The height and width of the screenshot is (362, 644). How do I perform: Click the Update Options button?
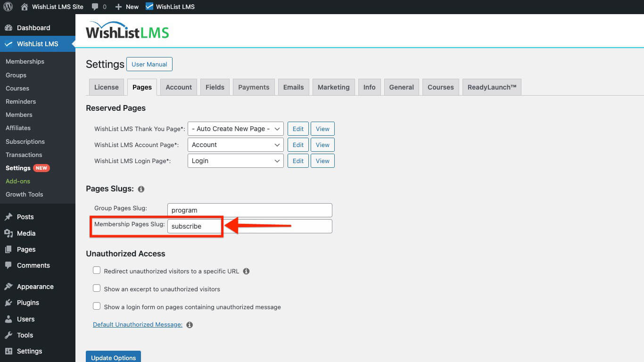click(113, 357)
